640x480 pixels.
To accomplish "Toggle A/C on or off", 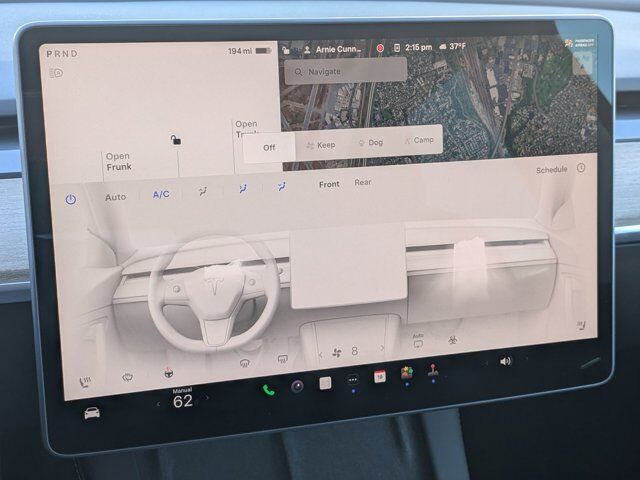I will pos(161,194).
